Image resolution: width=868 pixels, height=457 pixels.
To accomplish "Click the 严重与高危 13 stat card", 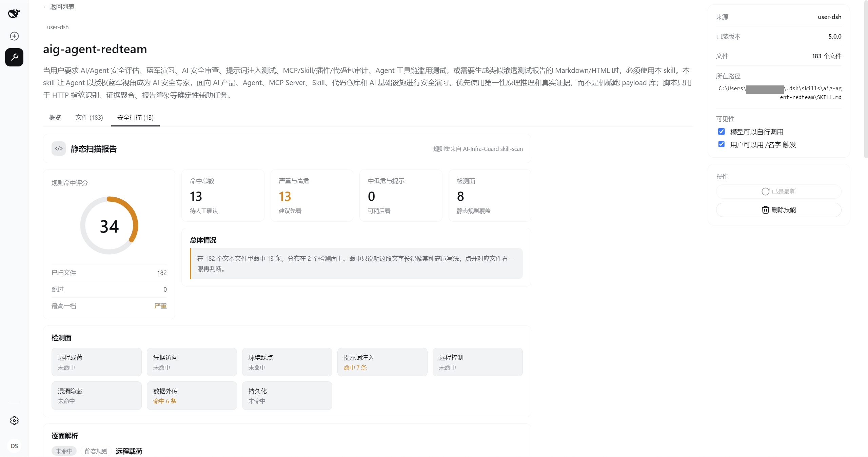I will (x=312, y=196).
